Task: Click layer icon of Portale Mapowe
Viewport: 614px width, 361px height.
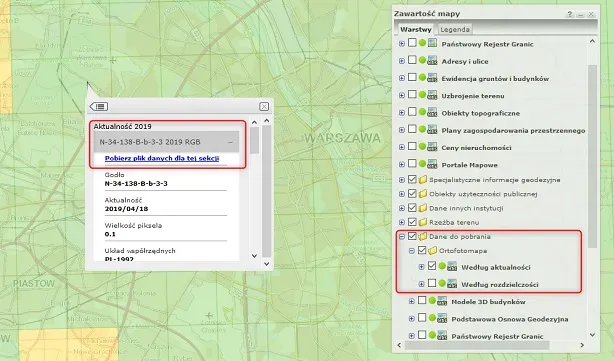Action: click(432, 164)
